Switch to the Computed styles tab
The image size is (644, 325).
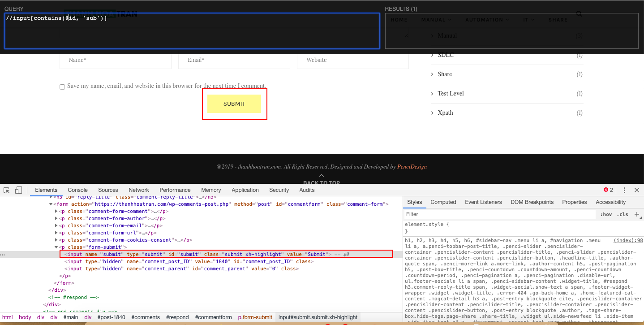tap(443, 202)
